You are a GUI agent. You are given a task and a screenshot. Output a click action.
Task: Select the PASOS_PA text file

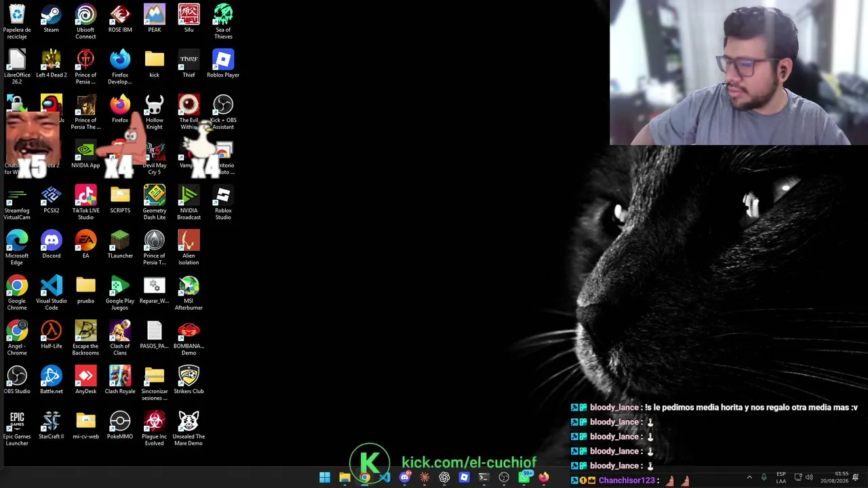click(155, 335)
